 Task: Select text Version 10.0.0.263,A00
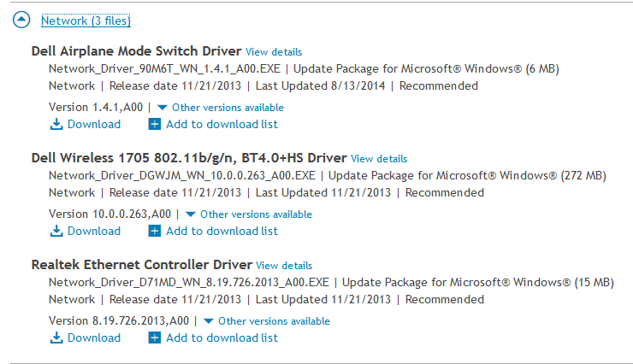pyautogui.click(x=109, y=214)
